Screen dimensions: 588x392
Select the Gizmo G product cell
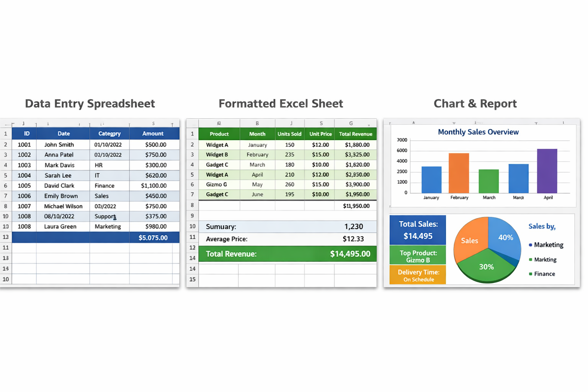(x=217, y=185)
